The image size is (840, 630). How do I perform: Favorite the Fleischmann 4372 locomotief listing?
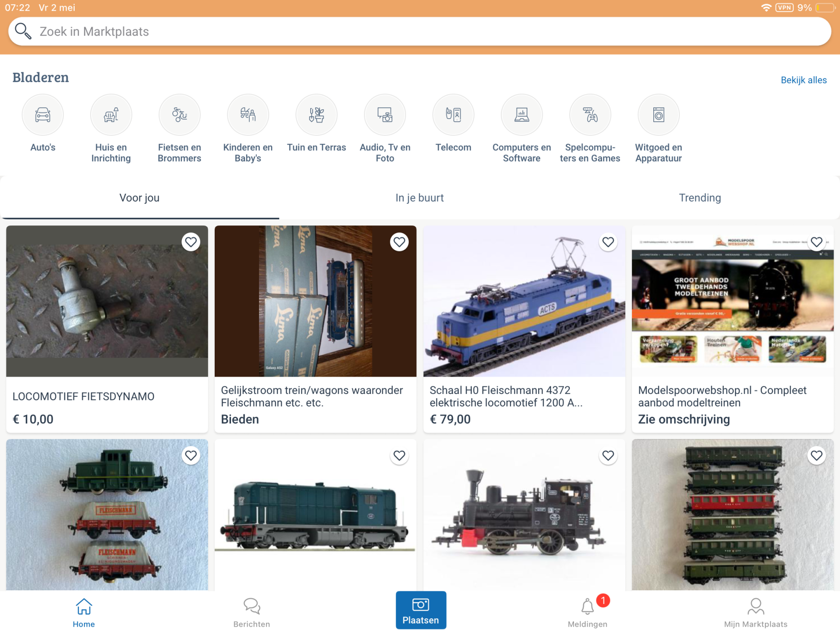coord(608,242)
